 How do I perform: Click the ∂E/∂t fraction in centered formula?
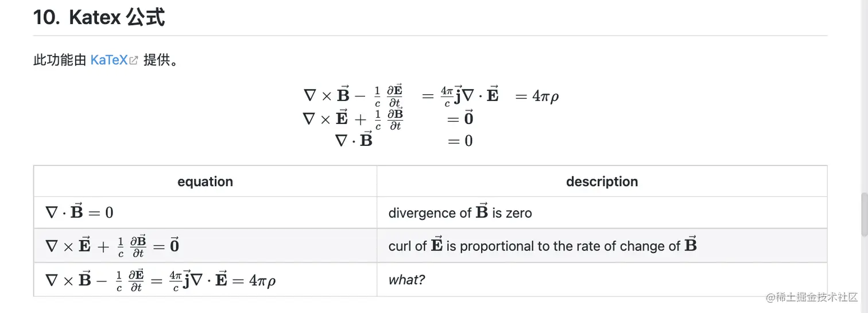[x=394, y=96]
